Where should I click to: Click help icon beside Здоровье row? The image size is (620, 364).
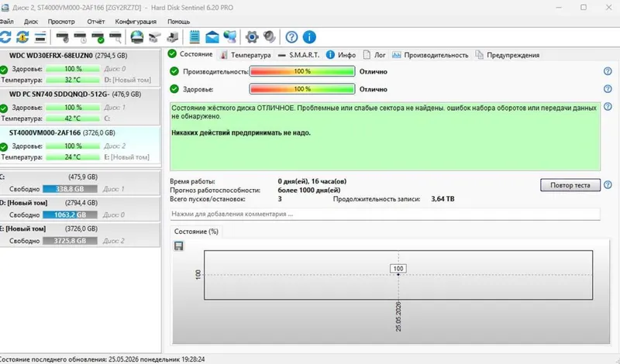[608, 89]
